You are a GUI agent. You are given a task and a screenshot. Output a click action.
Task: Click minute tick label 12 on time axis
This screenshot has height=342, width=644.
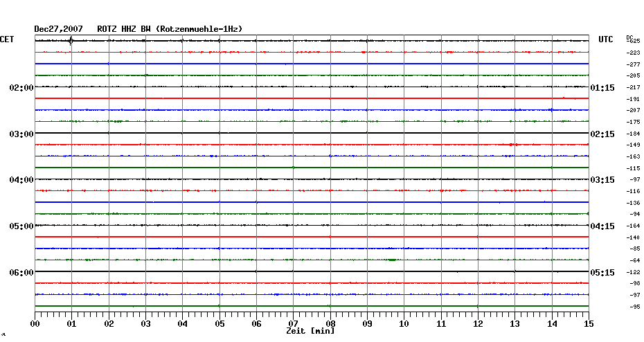coord(478,324)
